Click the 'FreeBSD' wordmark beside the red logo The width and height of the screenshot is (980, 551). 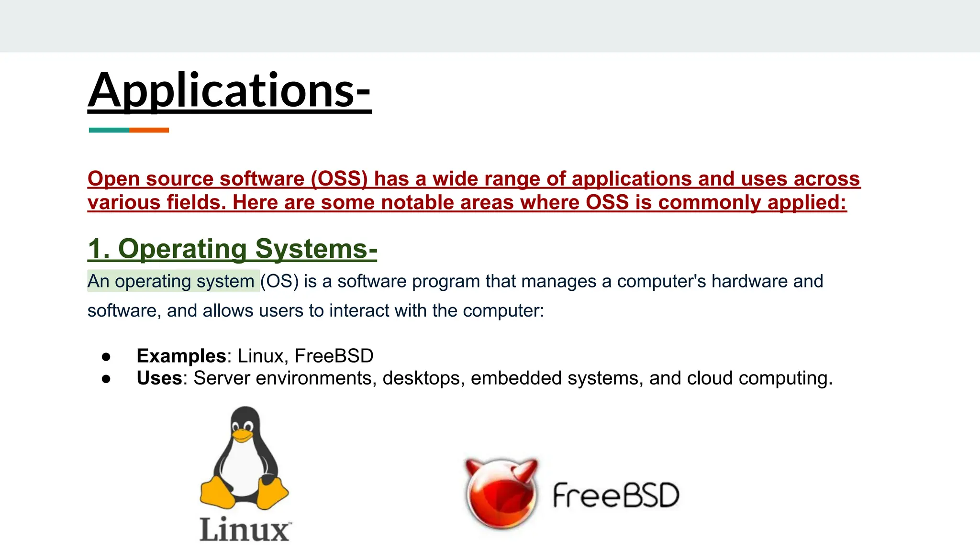pos(616,495)
